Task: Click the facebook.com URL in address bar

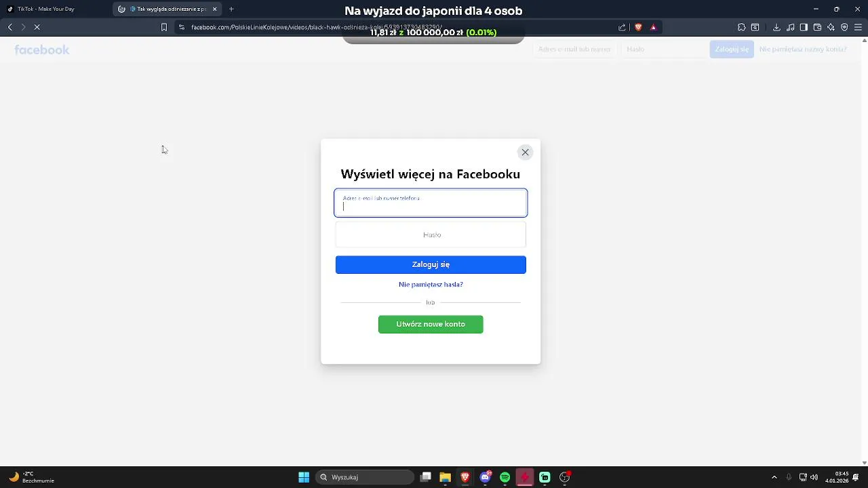Action: tap(317, 27)
